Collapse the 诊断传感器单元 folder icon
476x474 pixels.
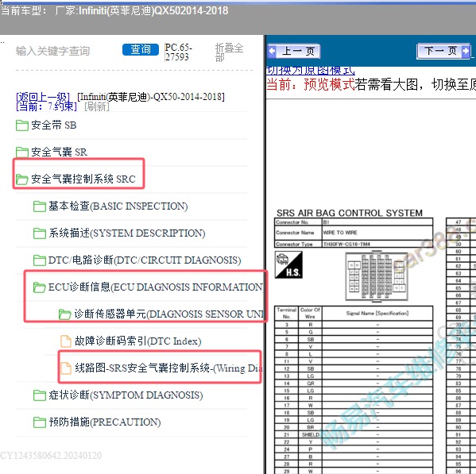64,314
